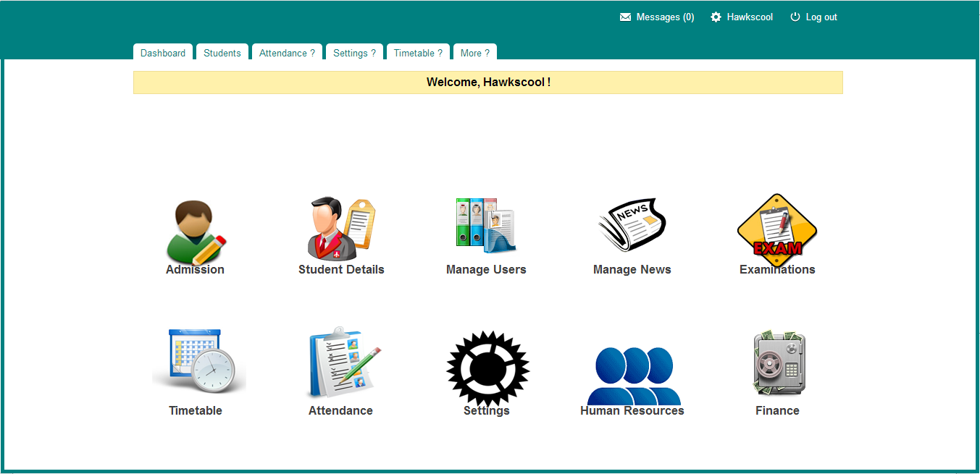Expand the Settings dropdown tab
980x474 pixels.
click(354, 53)
